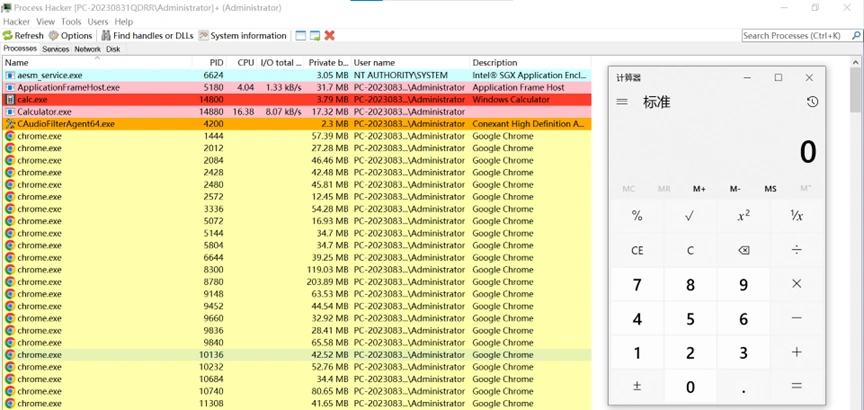The height and width of the screenshot is (410, 864).
Task: Open Calculator history panel
Action: click(812, 102)
